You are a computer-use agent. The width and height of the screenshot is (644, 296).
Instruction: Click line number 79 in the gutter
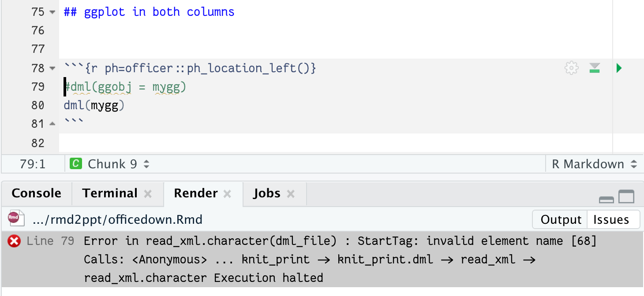(38, 87)
